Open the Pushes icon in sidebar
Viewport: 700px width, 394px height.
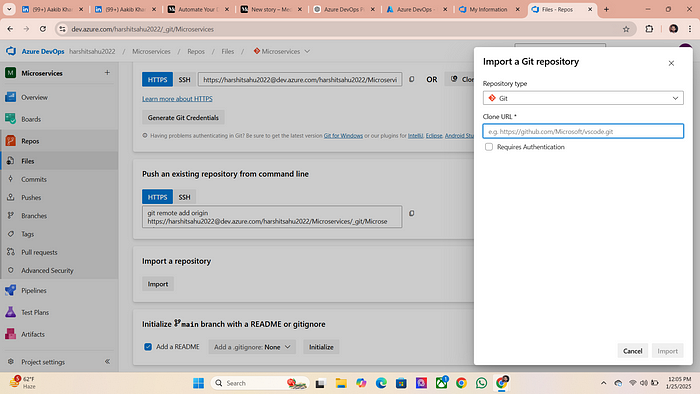(x=11, y=197)
